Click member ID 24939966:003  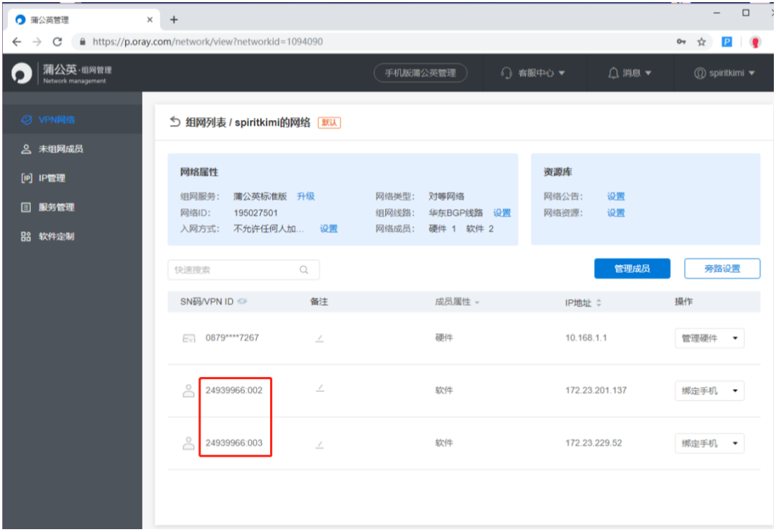[234, 442]
